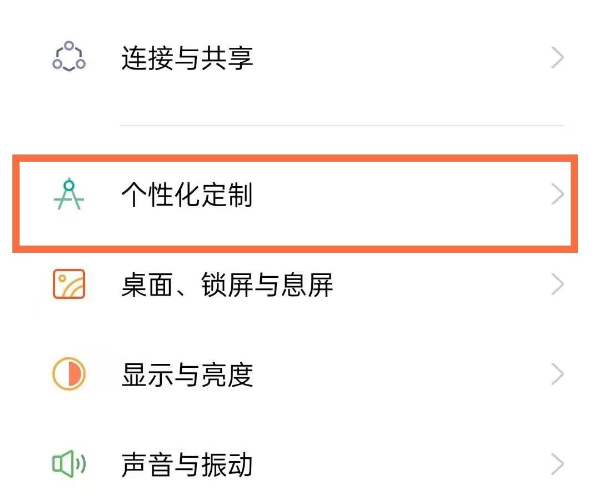Image resolution: width=596 pixels, height=504 pixels.
Task: Select the 声音与振动 text label
Action: 187,464
